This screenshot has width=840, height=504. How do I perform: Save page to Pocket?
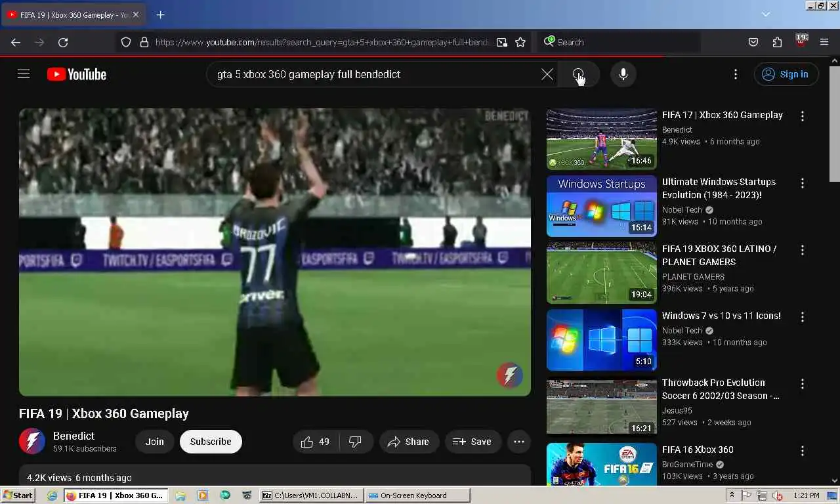tap(753, 42)
